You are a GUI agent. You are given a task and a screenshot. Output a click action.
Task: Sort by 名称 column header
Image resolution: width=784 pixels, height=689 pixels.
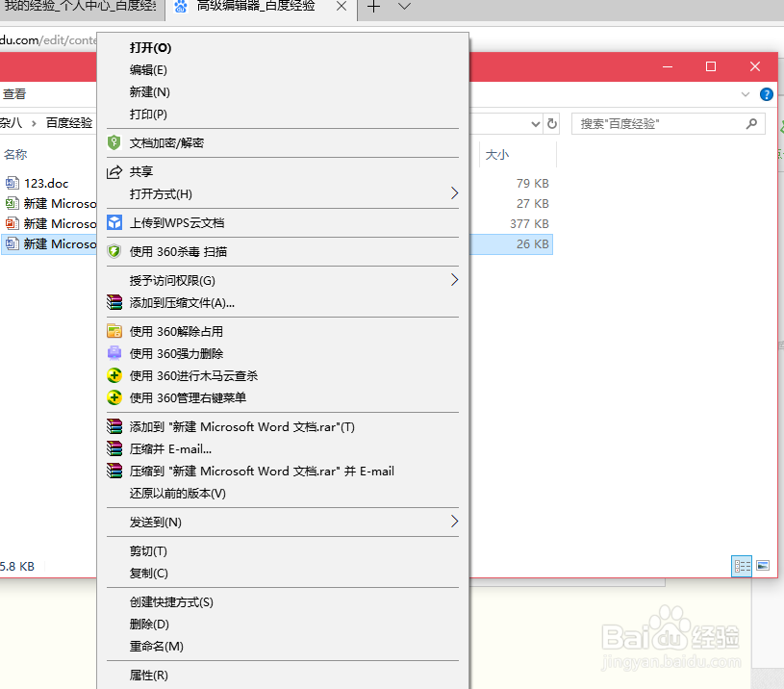[x=15, y=155]
